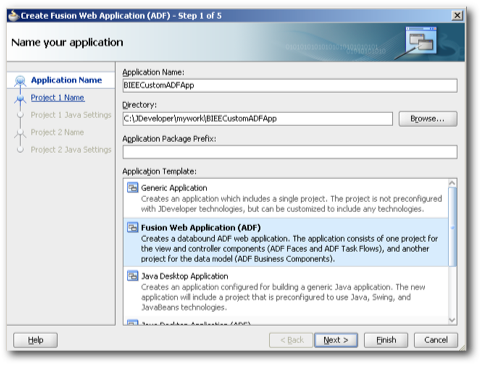Cancel the application wizard
The width and height of the screenshot is (481, 365).
point(436,340)
